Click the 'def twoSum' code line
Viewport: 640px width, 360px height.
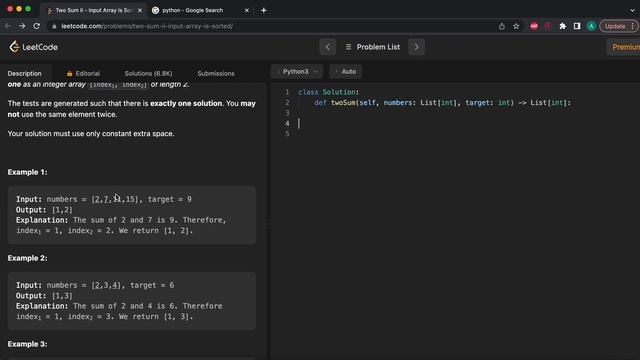pos(442,103)
